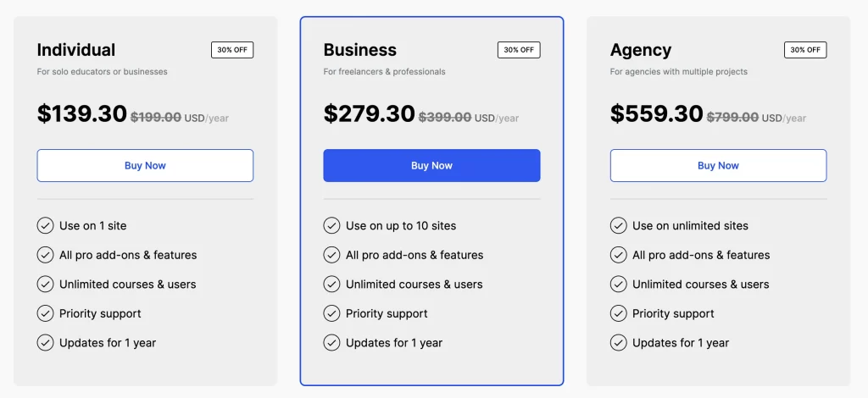Screen dimensions: 868x398
Task: Click Agency Priority support checkmark icon
Action: 618,313
